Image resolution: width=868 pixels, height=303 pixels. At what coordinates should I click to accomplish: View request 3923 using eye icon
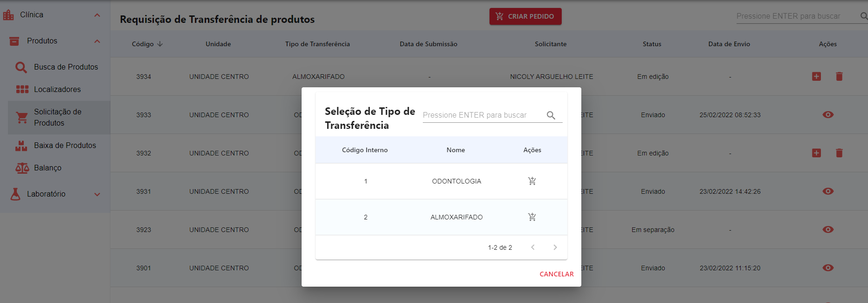click(x=828, y=230)
